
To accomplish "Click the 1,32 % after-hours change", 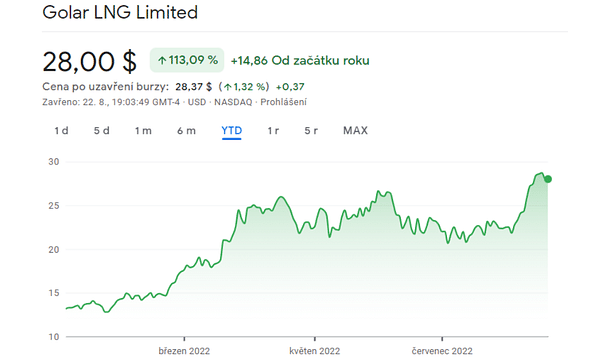I will click(244, 87).
